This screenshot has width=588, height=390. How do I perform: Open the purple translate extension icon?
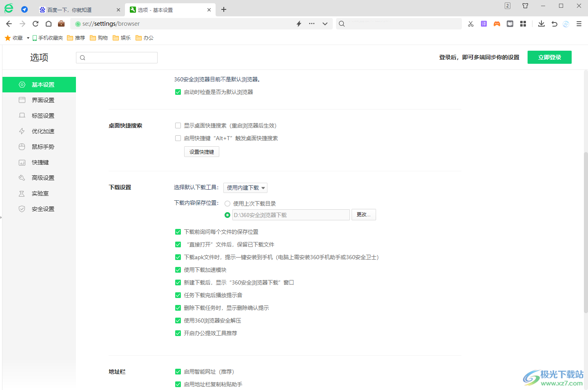484,24
